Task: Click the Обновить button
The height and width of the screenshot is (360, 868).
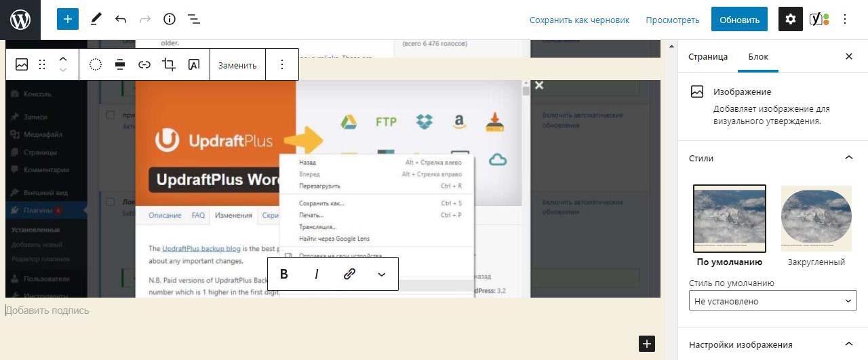Action: [x=739, y=20]
